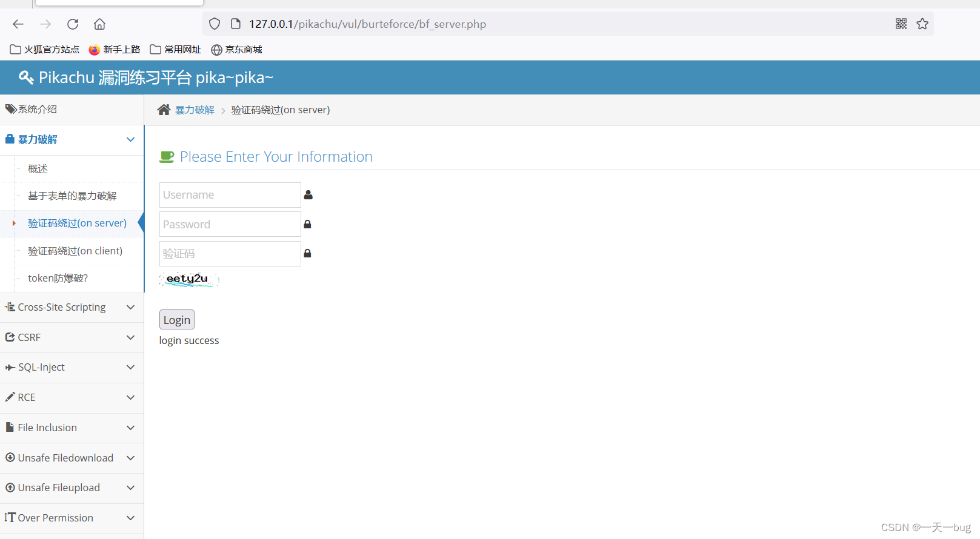Screen dimensions: 980x539
Task: Bookmark this page with the star icon
Action: (922, 24)
